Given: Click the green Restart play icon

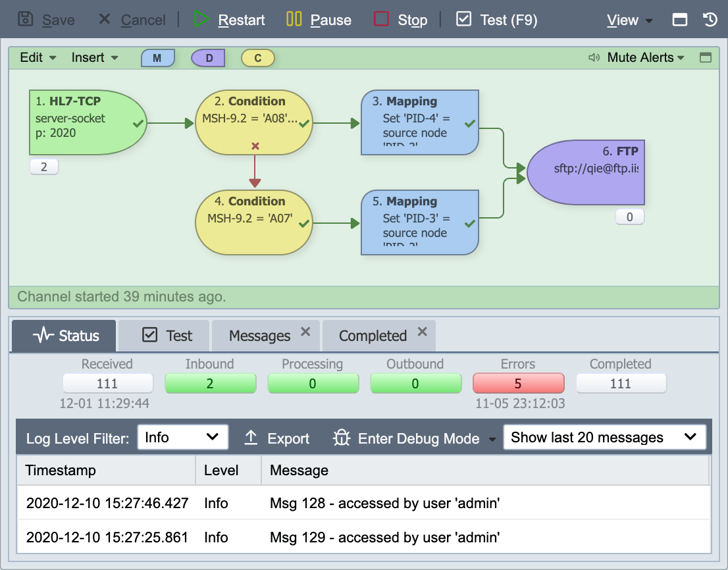Looking at the screenshot, I should click(201, 19).
